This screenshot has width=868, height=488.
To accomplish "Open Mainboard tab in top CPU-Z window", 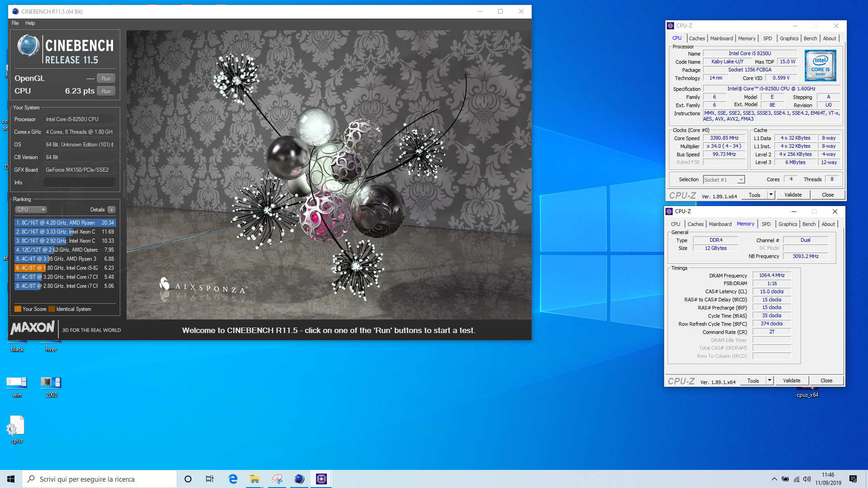I will pyautogui.click(x=722, y=38).
